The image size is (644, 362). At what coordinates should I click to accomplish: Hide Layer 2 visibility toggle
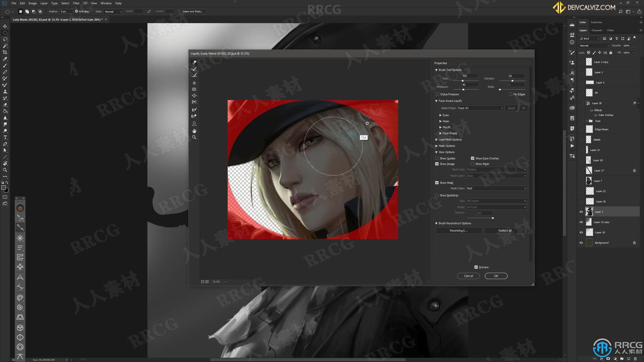(x=581, y=212)
